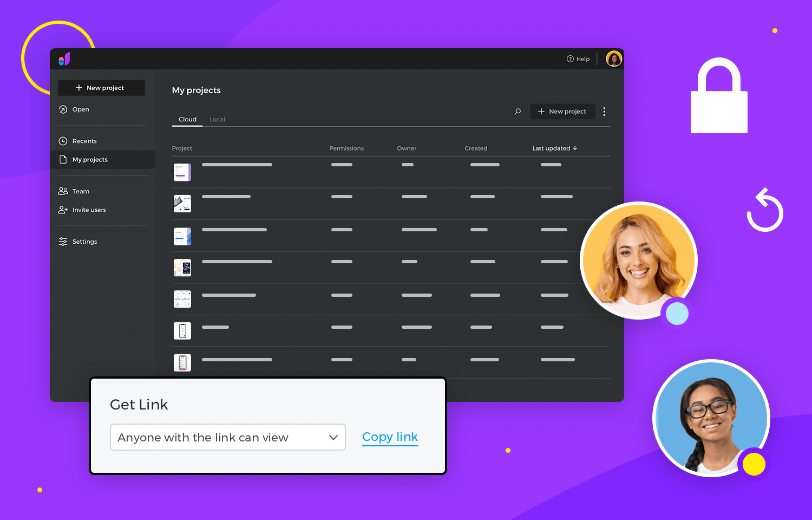Screen dimensions: 812x520
Task: Click the search icon above project list
Action: (x=517, y=111)
